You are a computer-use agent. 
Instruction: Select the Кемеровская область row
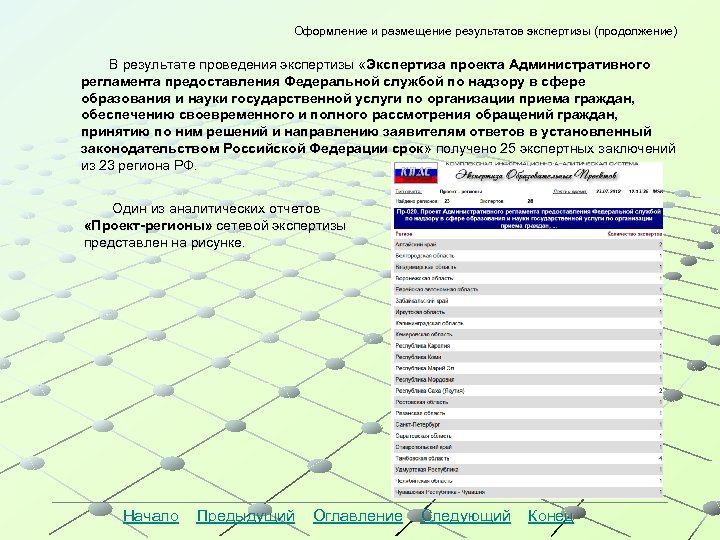(529, 334)
